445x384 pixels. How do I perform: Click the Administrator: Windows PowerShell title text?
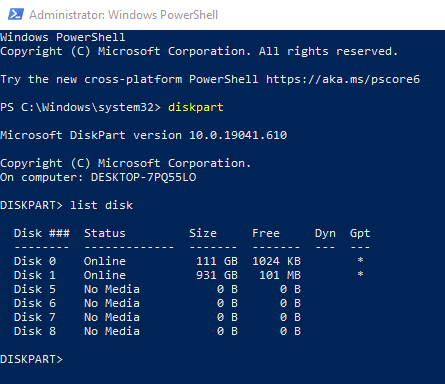123,15
